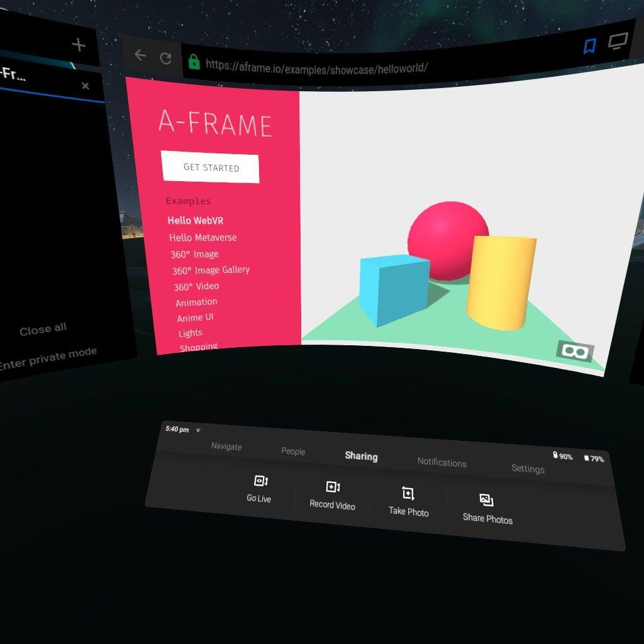644x644 pixels.
Task: Click the Go Live icon
Action: click(261, 480)
